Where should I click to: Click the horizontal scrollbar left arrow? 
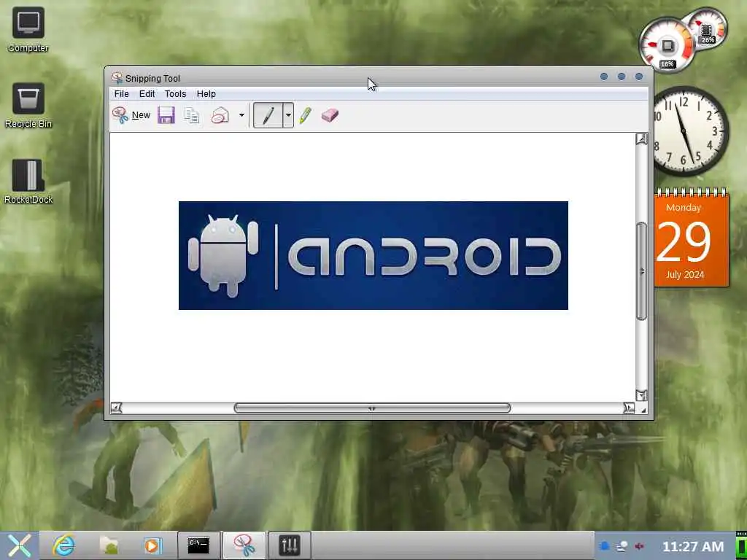(x=116, y=408)
